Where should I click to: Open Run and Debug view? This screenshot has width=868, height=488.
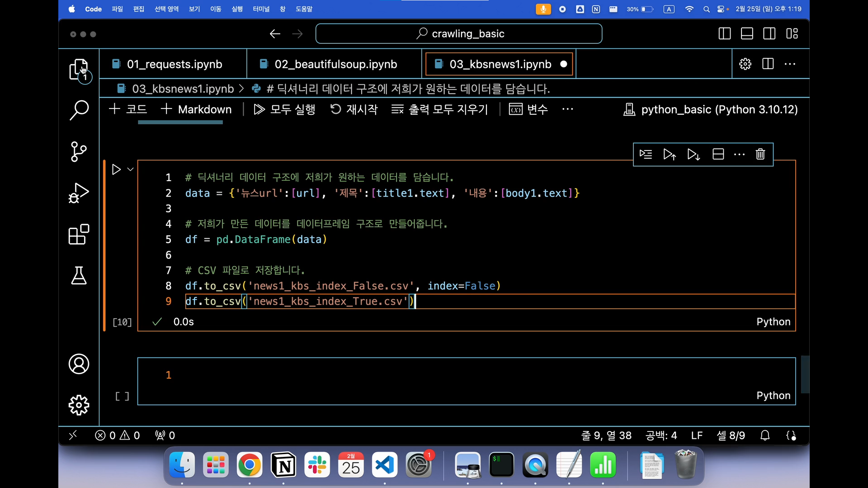[79, 193]
